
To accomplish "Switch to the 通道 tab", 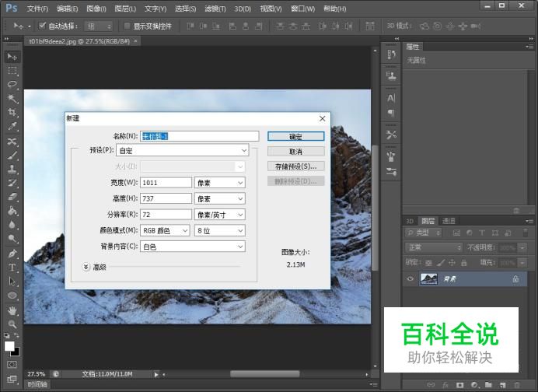I will [449, 221].
